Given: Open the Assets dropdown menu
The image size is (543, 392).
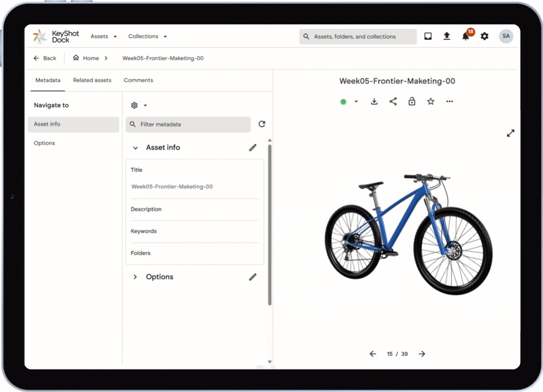Looking at the screenshot, I should pos(103,37).
